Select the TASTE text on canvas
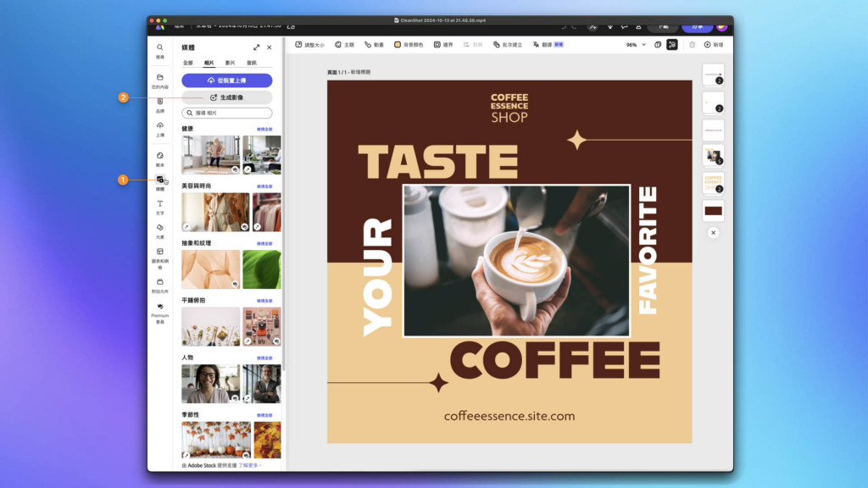868x488 pixels. click(x=438, y=162)
